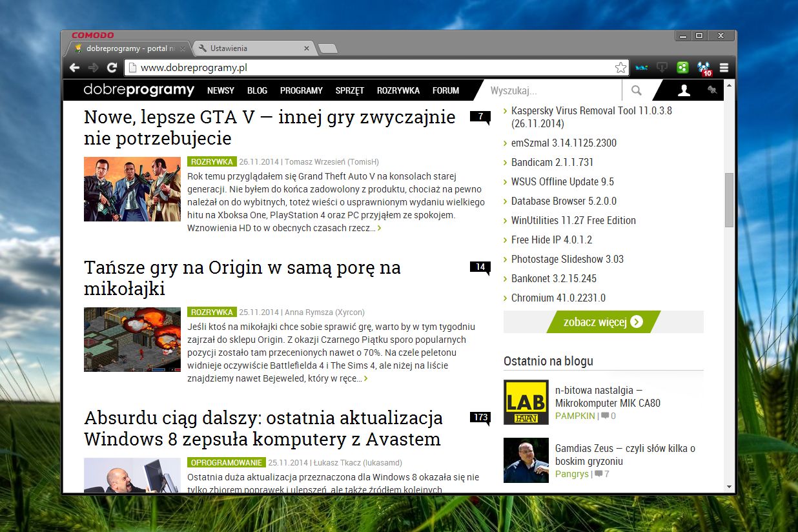Click the yellow LAB blog thumbnail
Viewport: 798px width, 532px height.
(526, 402)
